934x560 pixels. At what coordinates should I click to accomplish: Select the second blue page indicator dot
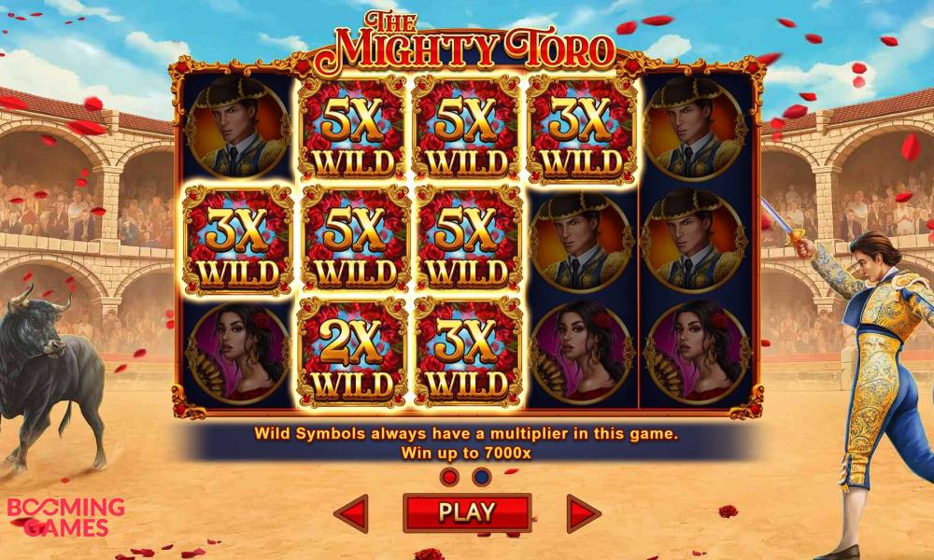(x=481, y=477)
